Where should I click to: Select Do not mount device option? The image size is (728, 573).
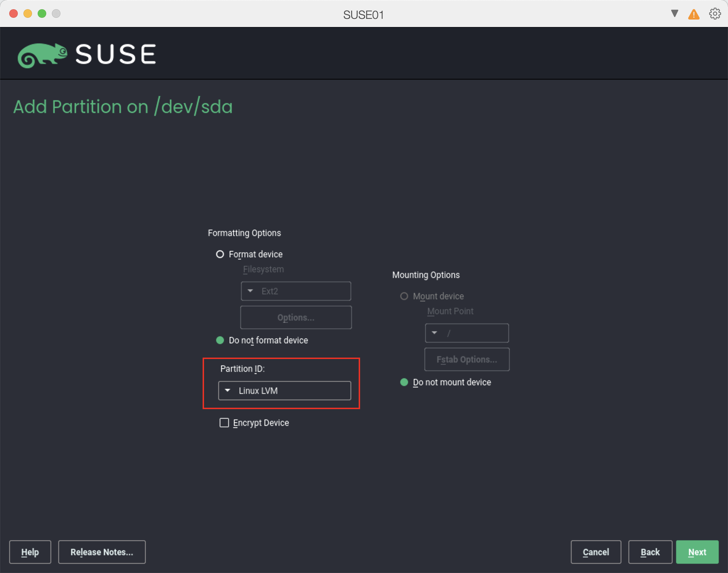[x=404, y=382]
